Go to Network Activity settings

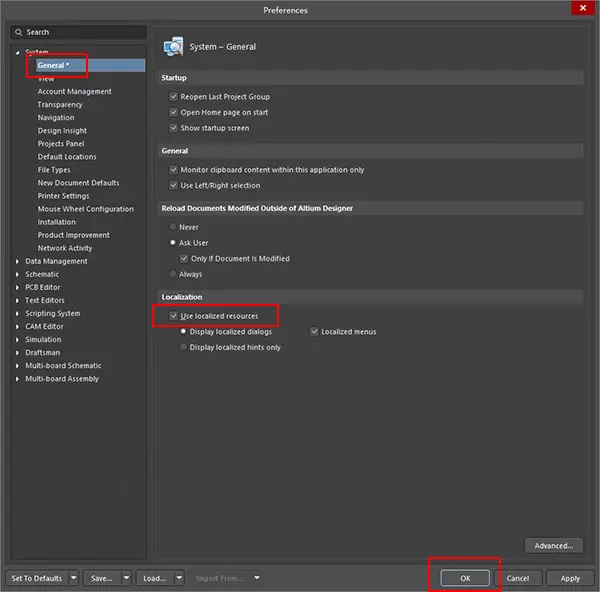click(64, 248)
